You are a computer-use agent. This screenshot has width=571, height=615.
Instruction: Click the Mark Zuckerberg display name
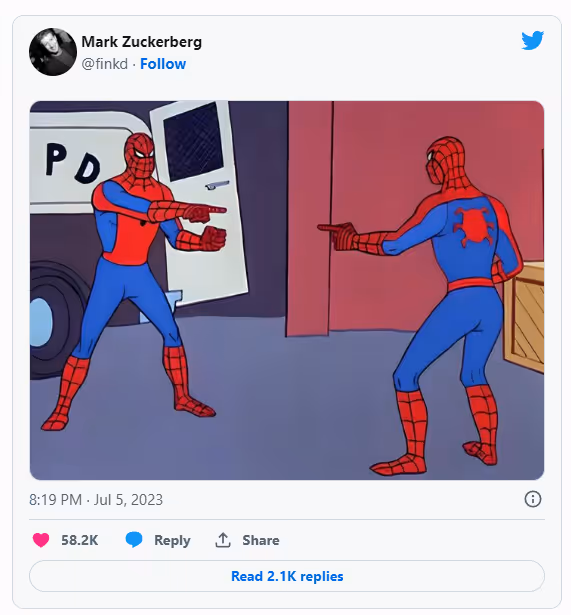142,42
